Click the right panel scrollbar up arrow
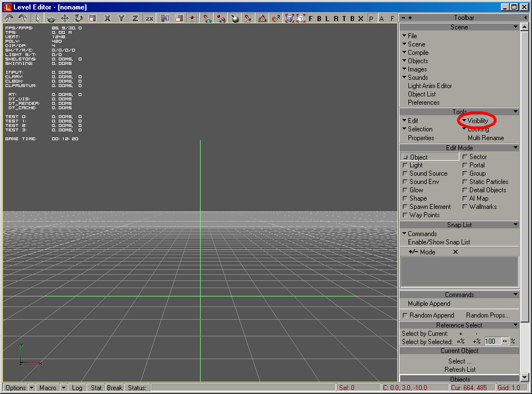Viewport: 532px width, 394px height. tap(525, 27)
